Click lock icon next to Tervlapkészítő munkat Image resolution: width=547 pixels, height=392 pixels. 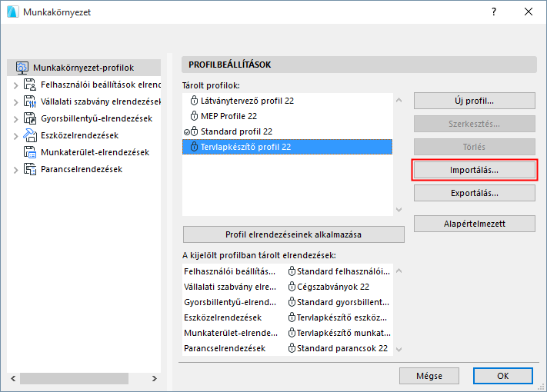point(292,332)
